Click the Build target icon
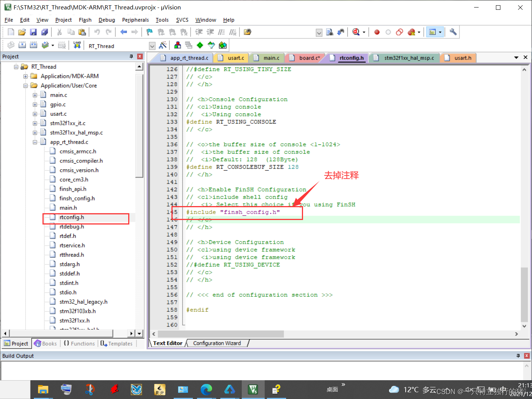This screenshot has height=399, width=532. (22, 46)
